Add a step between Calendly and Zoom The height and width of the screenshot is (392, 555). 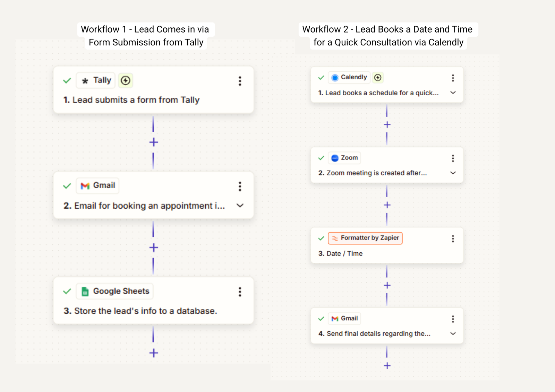click(x=387, y=125)
